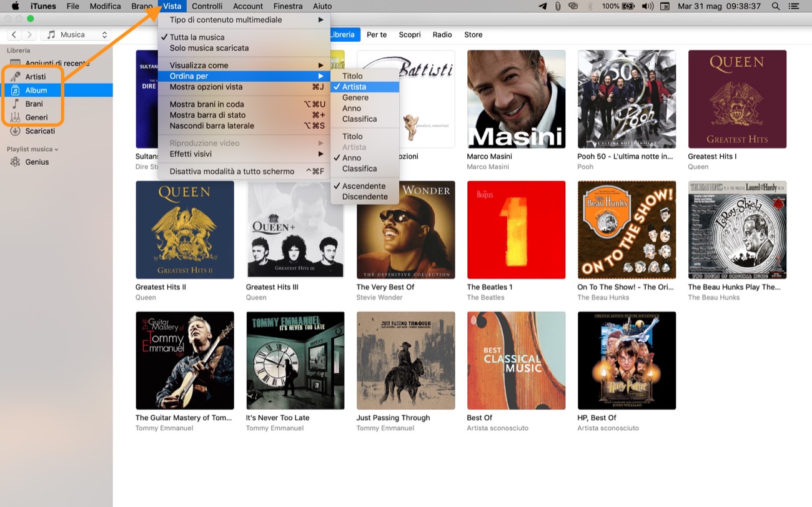Toggle the Tutta la musica option
812x507 pixels.
(x=244, y=37)
